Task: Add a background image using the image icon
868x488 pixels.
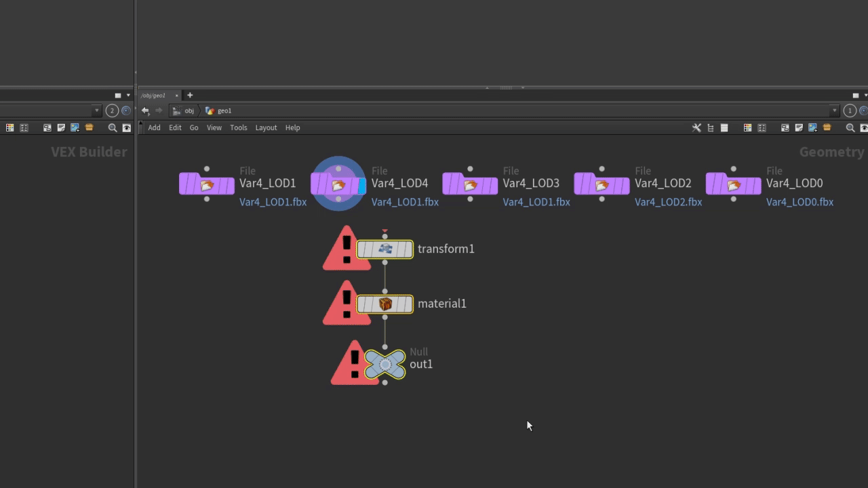Action: coord(812,127)
